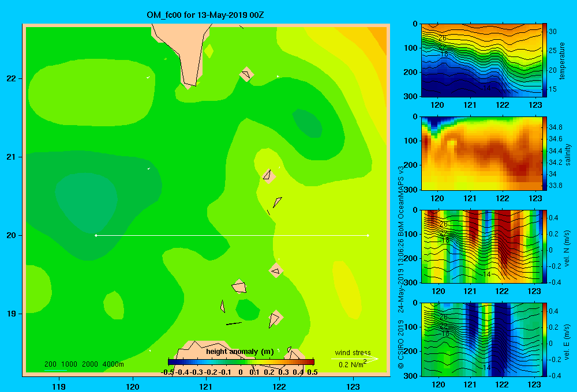The width and height of the screenshot is (577, 392).
Task: Click the height anomaly color bar
Action: (241, 361)
